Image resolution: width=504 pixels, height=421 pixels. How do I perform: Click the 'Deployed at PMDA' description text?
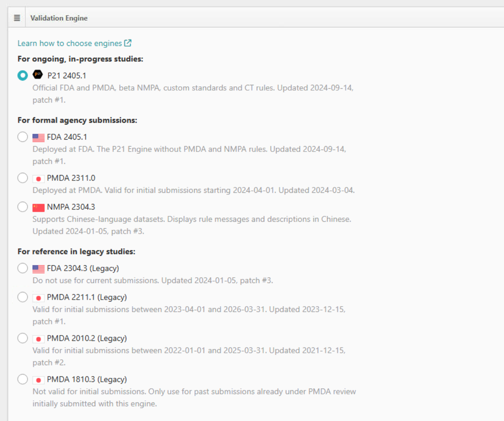tap(193, 190)
